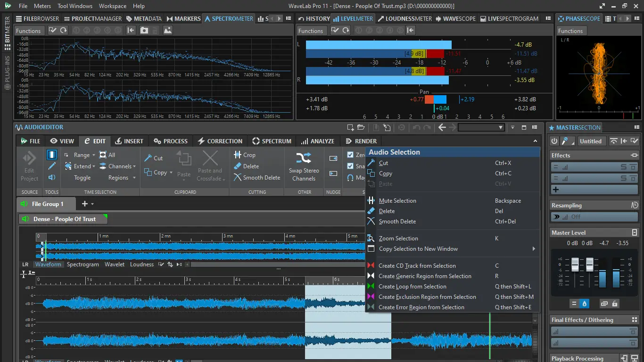Choose Mute Selection from context menu

(397, 201)
